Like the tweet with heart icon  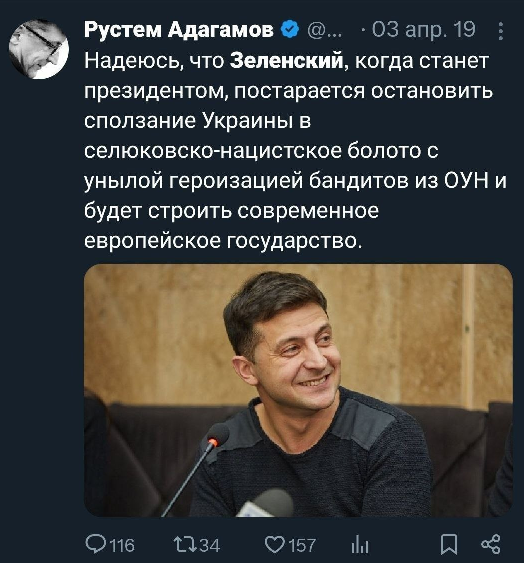tap(275, 545)
